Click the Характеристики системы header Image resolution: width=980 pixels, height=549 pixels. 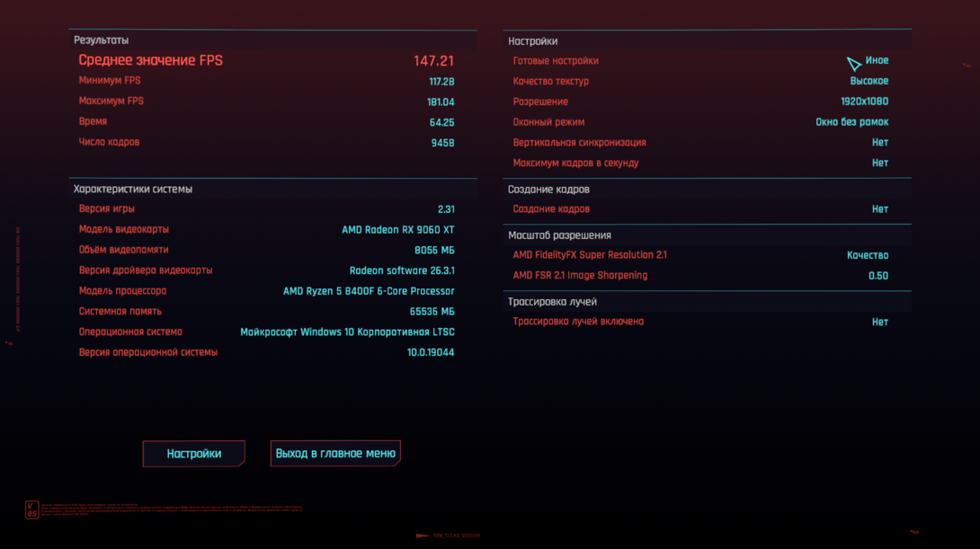point(133,190)
